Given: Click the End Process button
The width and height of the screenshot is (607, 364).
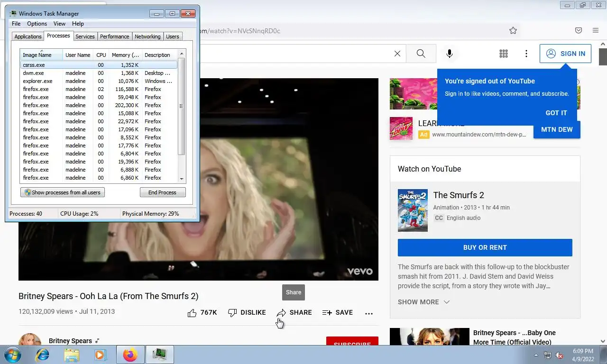Looking at the screenshot, I should click(163, 192).
